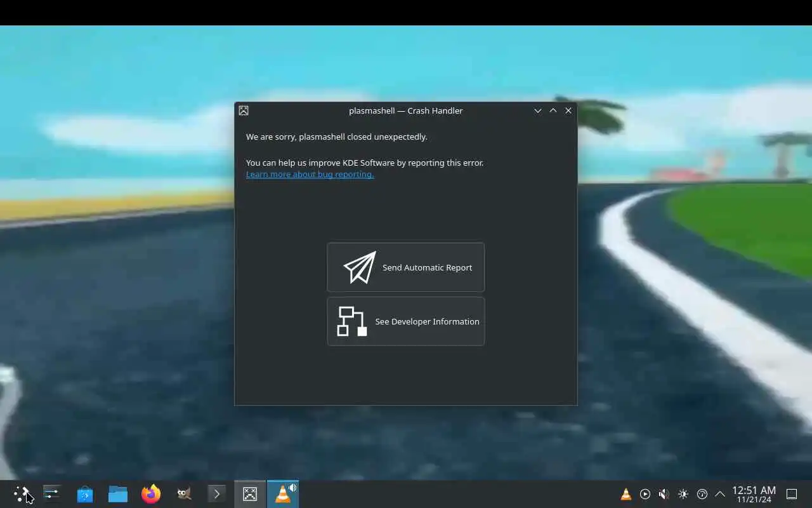Viewport: 812px width, 508px height.
Task: Open the Konsole terminal launcher
Action: tap(217, 494)
